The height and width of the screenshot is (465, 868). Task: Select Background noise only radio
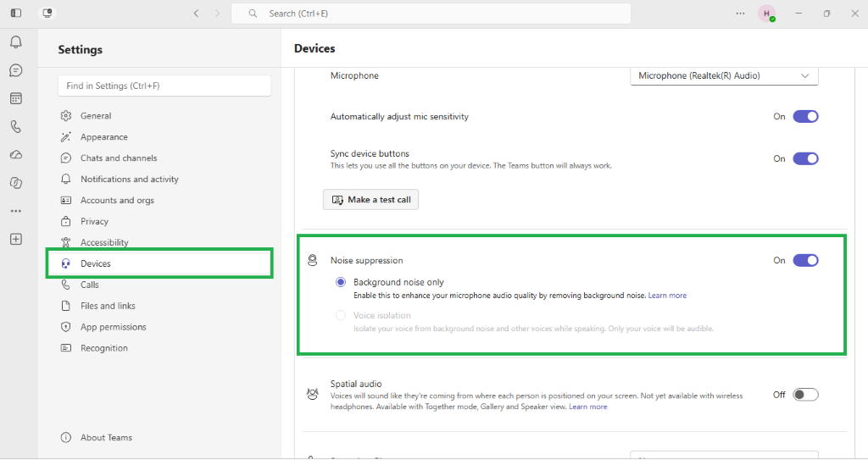tap(341, 282)
